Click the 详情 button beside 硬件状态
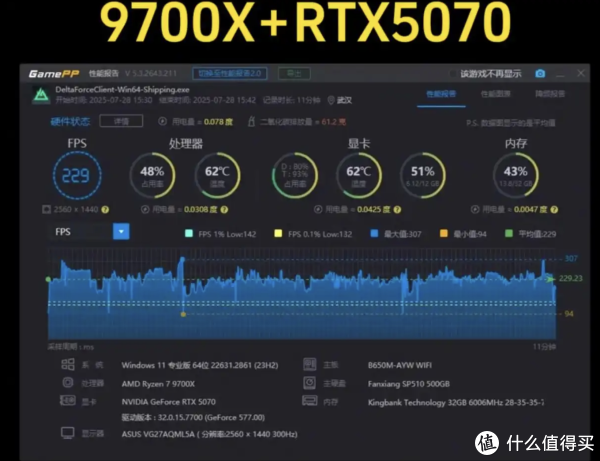Image resolution: width=600 pixels, height=461 pixels. 121,121
